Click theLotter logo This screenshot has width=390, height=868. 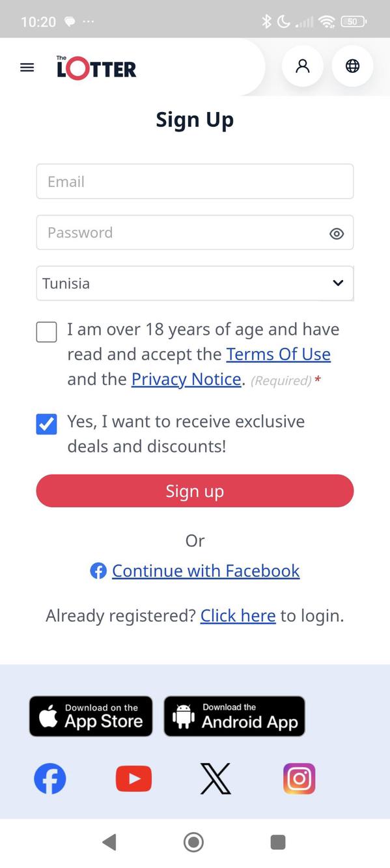(95, 67)
